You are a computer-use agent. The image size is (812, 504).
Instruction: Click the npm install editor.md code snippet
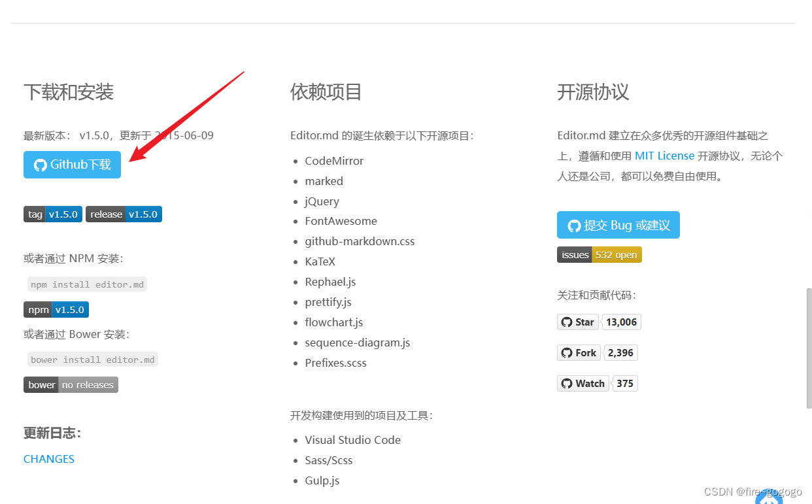click(87, 284)
